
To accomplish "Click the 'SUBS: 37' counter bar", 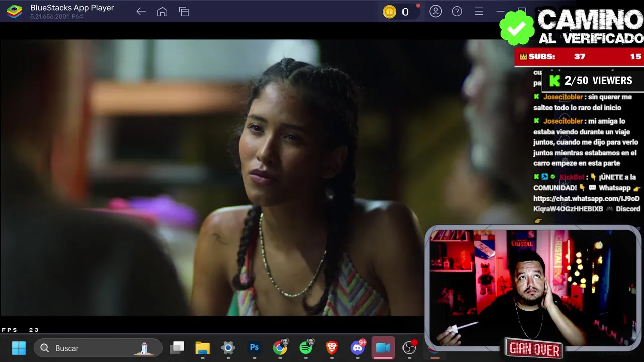I will pos(579,57).
